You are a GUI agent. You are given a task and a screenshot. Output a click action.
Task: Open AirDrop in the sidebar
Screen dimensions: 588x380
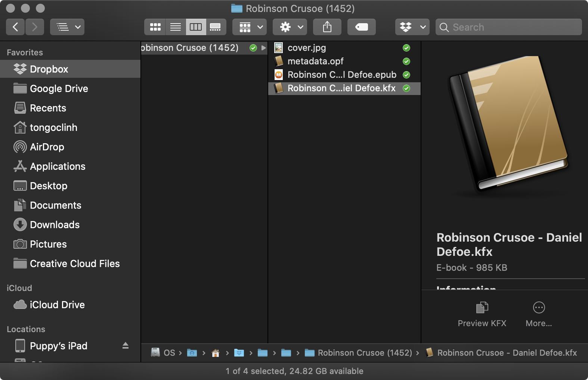47,147
